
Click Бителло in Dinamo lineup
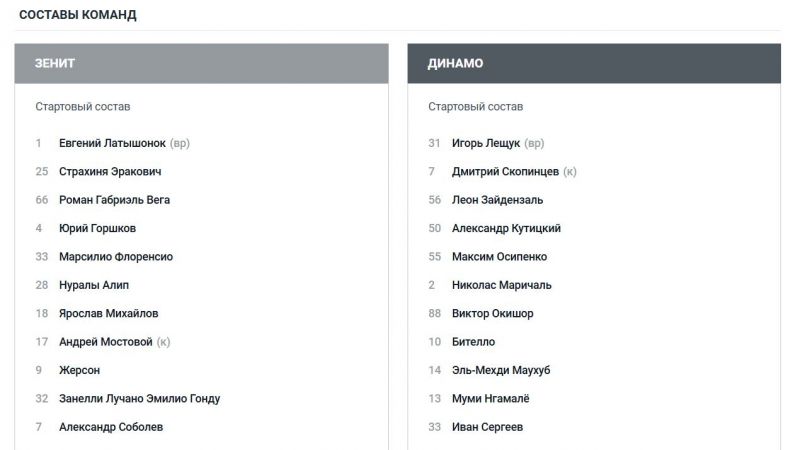click(473, 342)
